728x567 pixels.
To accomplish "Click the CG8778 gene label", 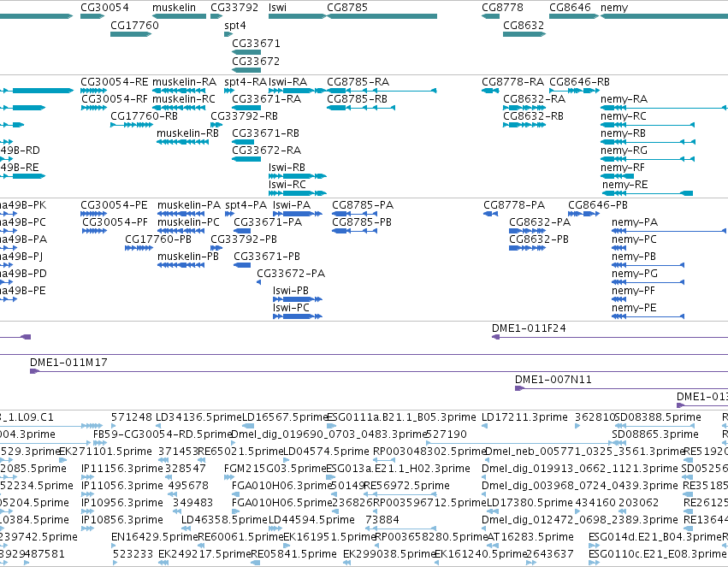I will [x=502, y=8].
